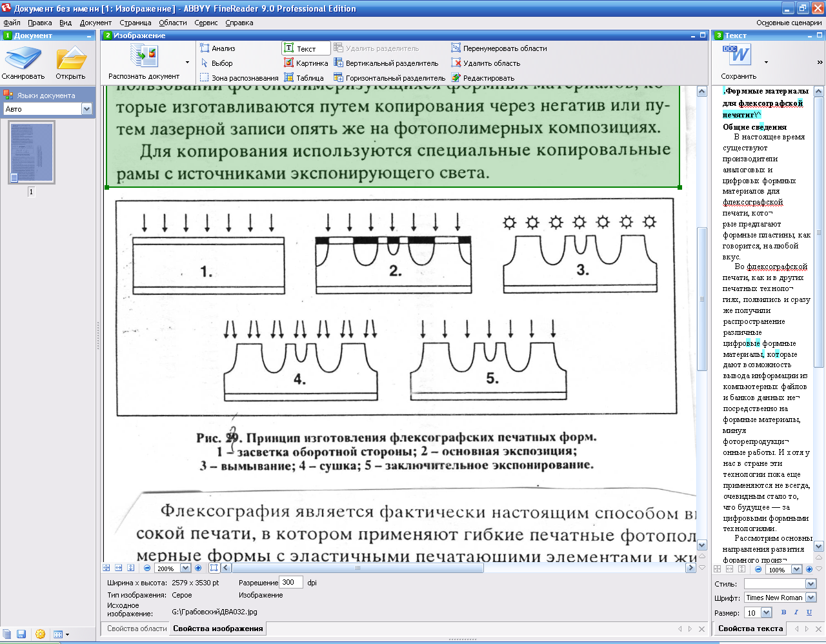
Task: Open the Сервис menu
Action: [206, 23]
